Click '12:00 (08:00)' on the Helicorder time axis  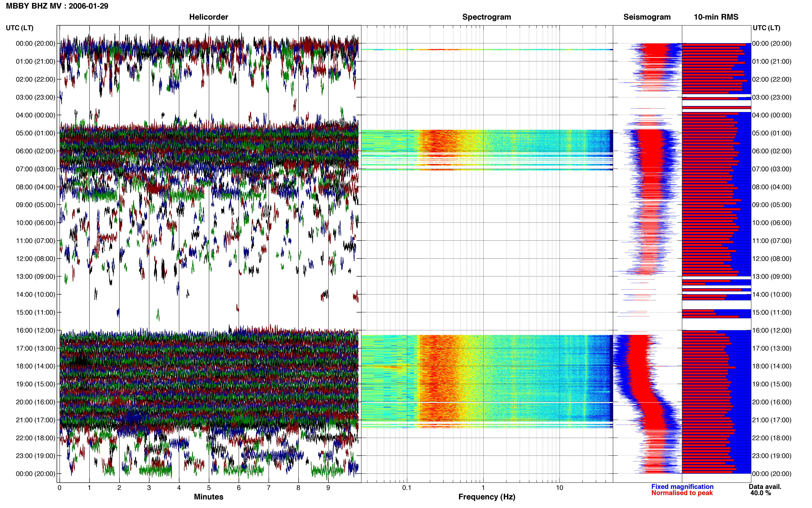(x=36, y=259)
